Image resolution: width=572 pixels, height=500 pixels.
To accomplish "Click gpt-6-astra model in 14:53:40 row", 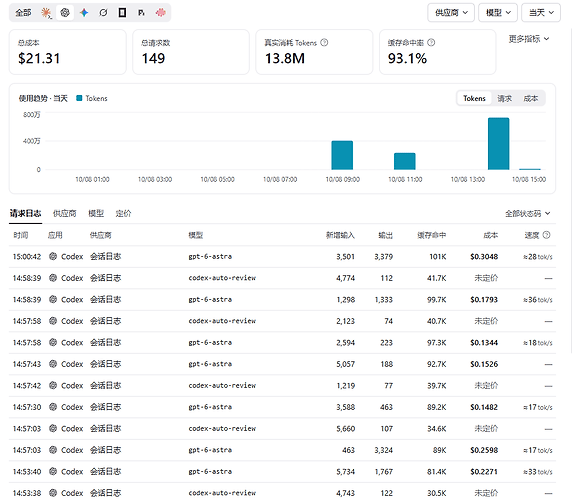I will pos(210,472).
